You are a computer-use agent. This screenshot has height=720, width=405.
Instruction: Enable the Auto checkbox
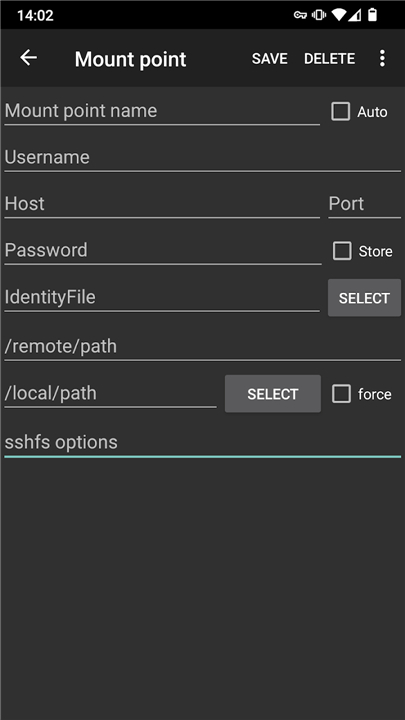pyautogui.click(x=340, y=112)
